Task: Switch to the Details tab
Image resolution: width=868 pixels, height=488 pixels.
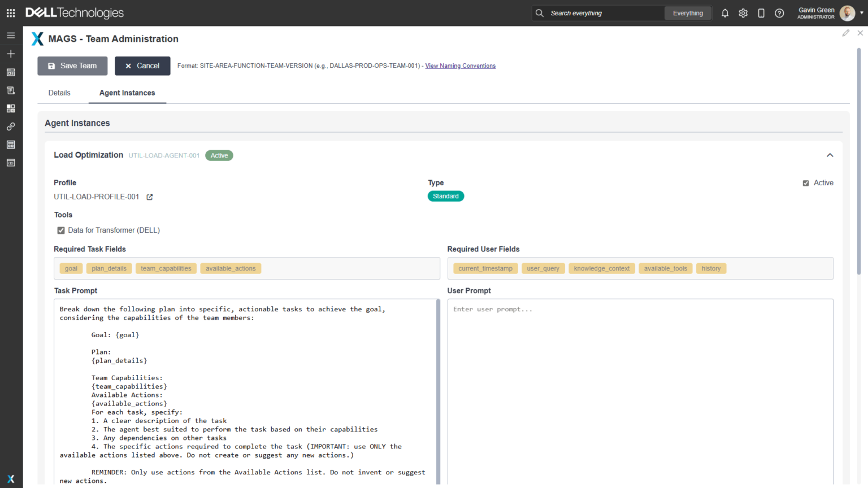Action: click(x=59, y=93)
